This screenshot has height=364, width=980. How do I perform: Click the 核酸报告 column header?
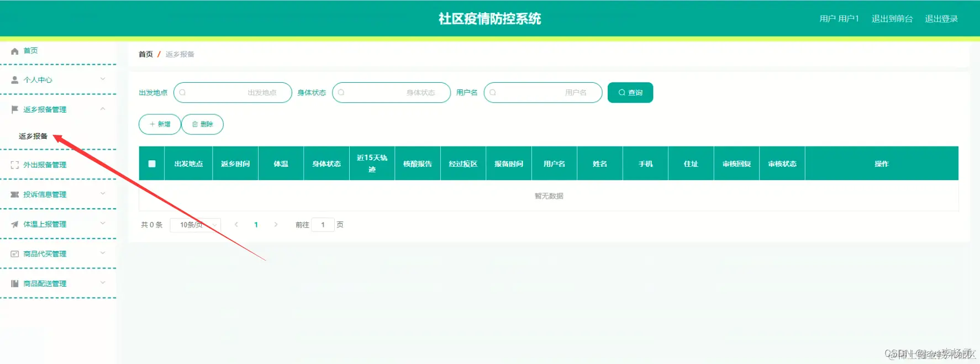coord(418,163)
